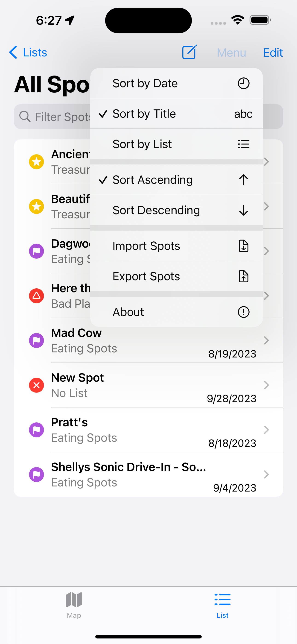This screenshot has width=297, height=644.
Task: Open the Pratt's row chevron
Action: point(267,430)
